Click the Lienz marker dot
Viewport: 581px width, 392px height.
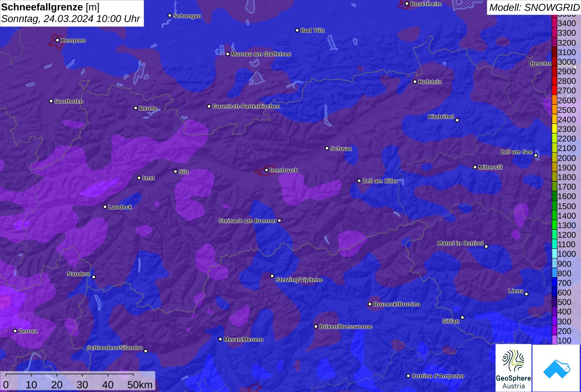coord(526,294)
